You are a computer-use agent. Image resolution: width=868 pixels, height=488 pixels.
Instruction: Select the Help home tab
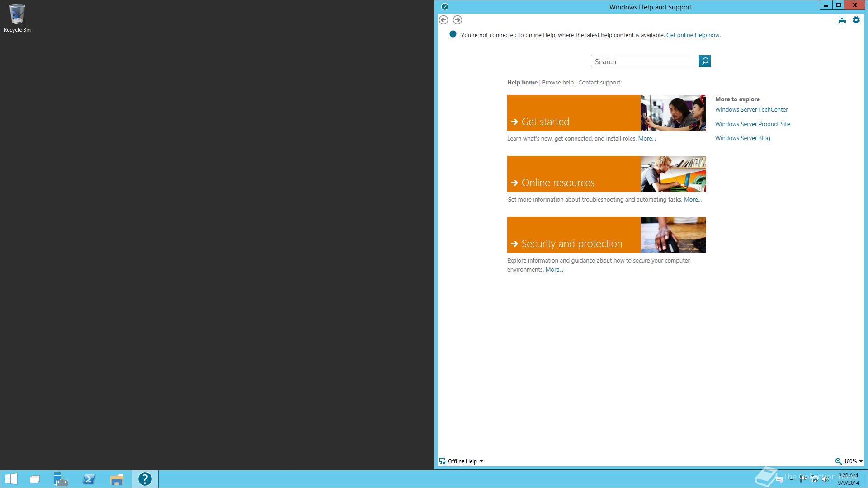click(x=522, y=82)
